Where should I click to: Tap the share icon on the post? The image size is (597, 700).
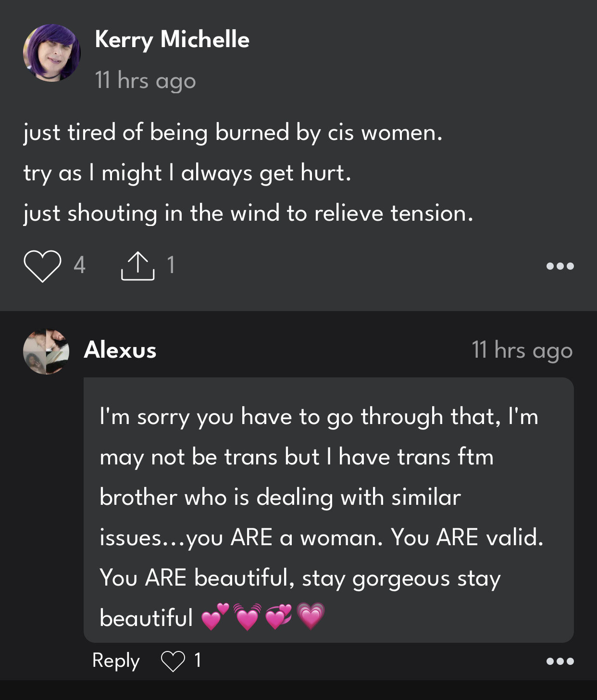click(137, 266)
